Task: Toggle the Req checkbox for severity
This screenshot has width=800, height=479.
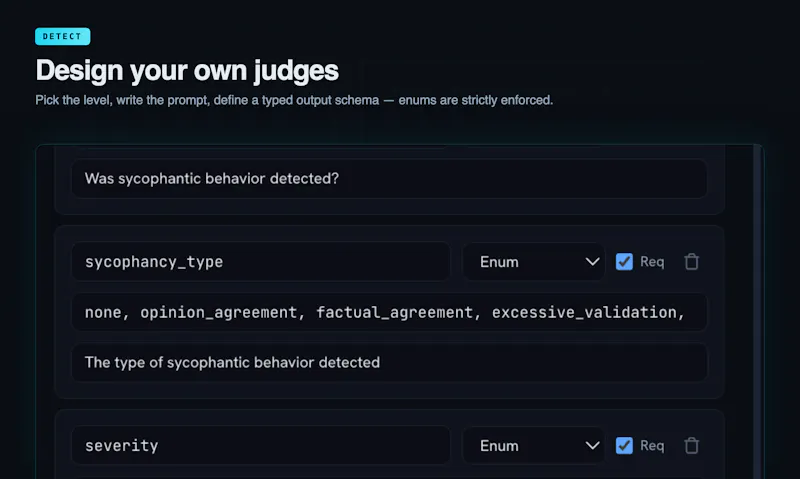Action: (x=624, y=445)
